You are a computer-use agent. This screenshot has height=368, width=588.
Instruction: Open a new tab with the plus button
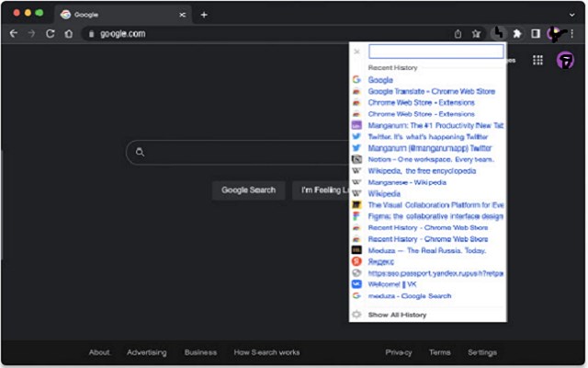pyautogui.click(x=204, y=15)
